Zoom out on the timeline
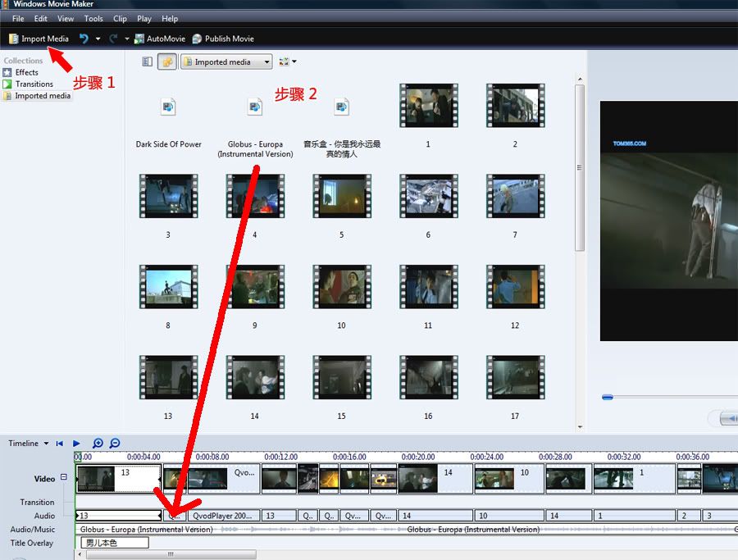 [115, 444]
